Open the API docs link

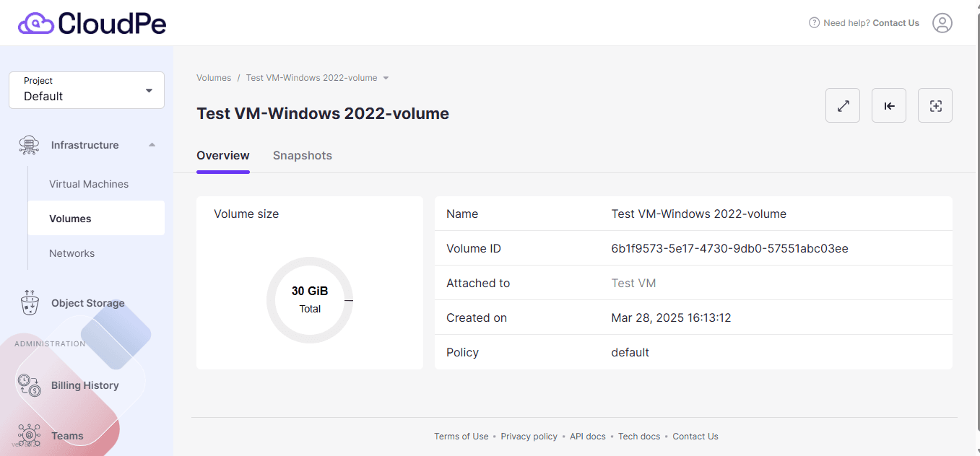[x=587, y=436]
